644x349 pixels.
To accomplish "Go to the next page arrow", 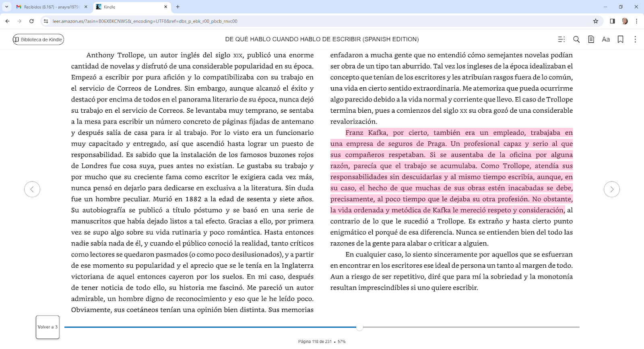I will click(612, 189).
